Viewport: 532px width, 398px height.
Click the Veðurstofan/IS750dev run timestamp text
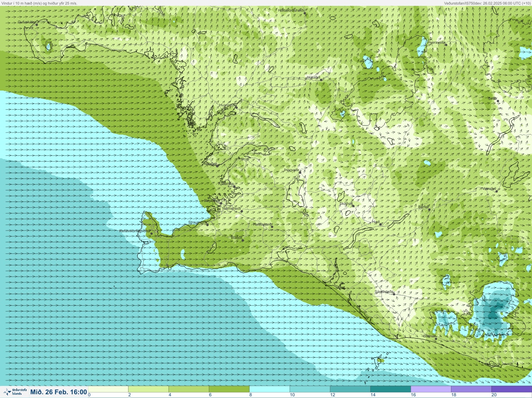487,3
